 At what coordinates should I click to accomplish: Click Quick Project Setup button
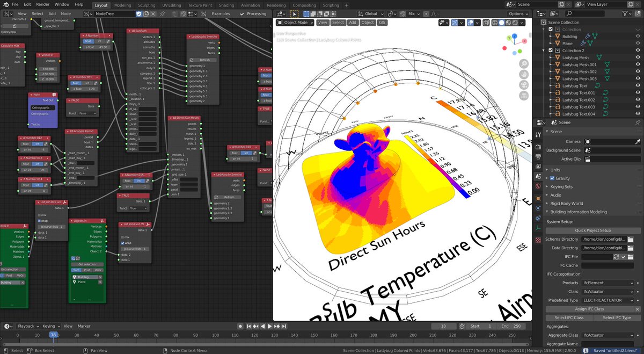[x=593, y=230]
